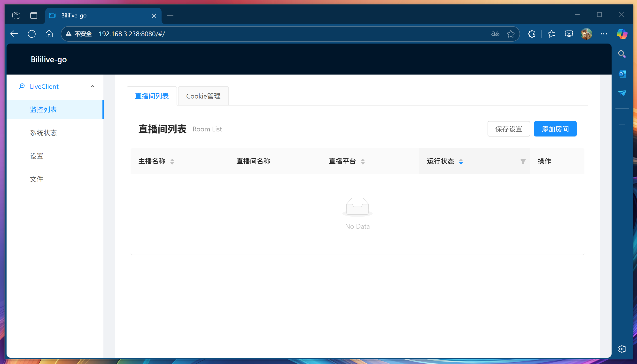Toggle sorting on the 主播名称 column

pyautogui.click(x=172, y=161)
